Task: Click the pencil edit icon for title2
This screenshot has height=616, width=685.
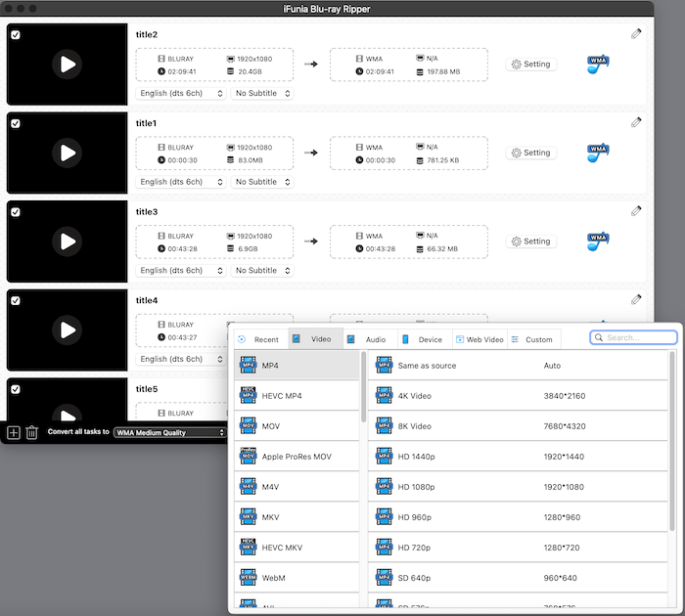Action: tap(636, 33)
